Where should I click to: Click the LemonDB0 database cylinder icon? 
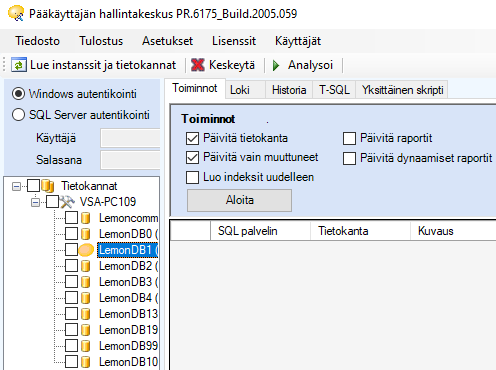click(86, 234)
